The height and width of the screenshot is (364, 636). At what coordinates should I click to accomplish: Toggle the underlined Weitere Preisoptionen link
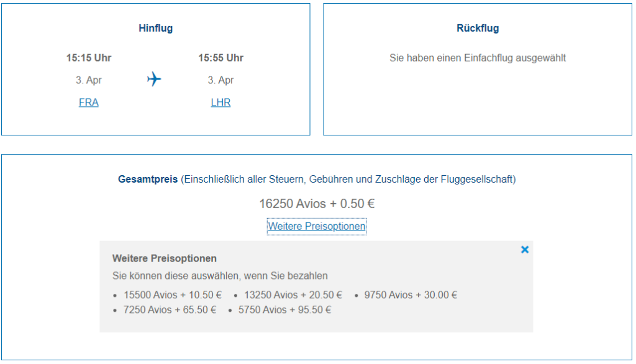point(317,227)
